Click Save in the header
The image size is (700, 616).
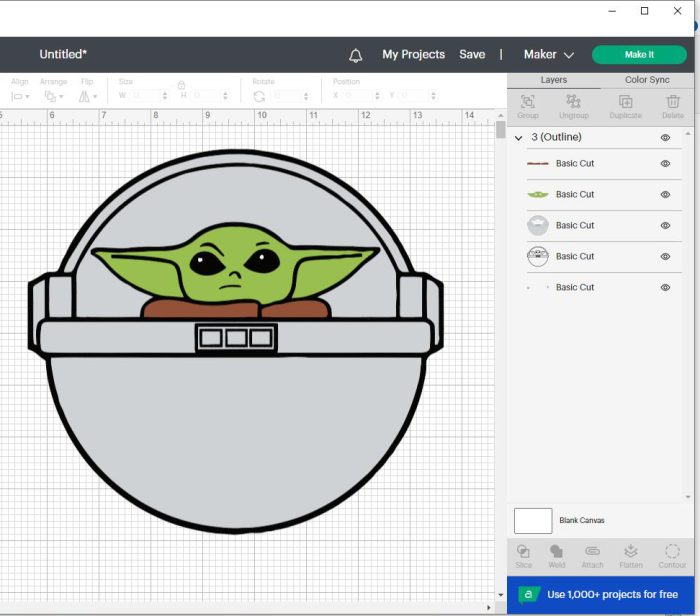coord(472,54)
